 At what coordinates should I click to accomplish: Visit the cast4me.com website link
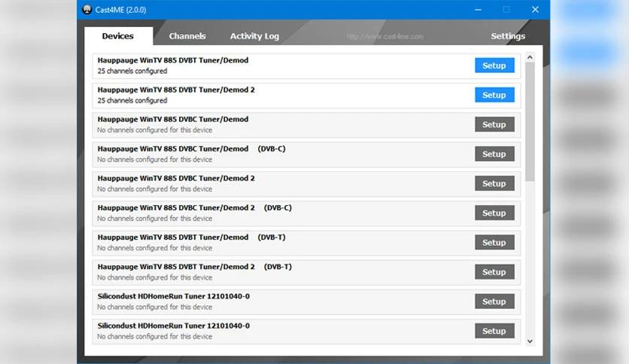(x=384, y=37)
